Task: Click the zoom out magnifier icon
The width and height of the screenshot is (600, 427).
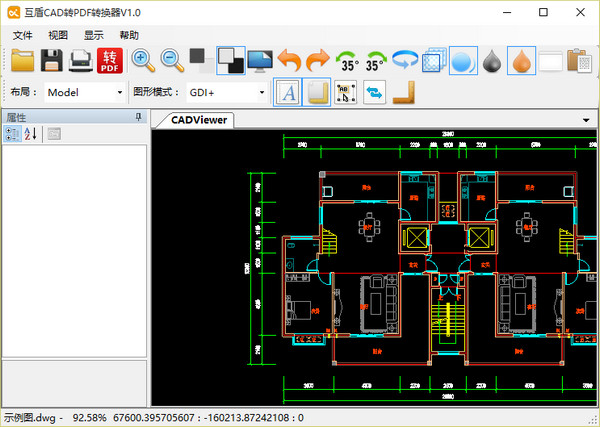Action: point(172,61)
